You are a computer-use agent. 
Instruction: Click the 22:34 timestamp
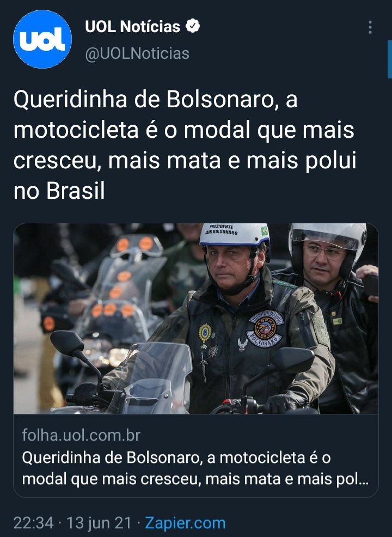tap(34, 523)
